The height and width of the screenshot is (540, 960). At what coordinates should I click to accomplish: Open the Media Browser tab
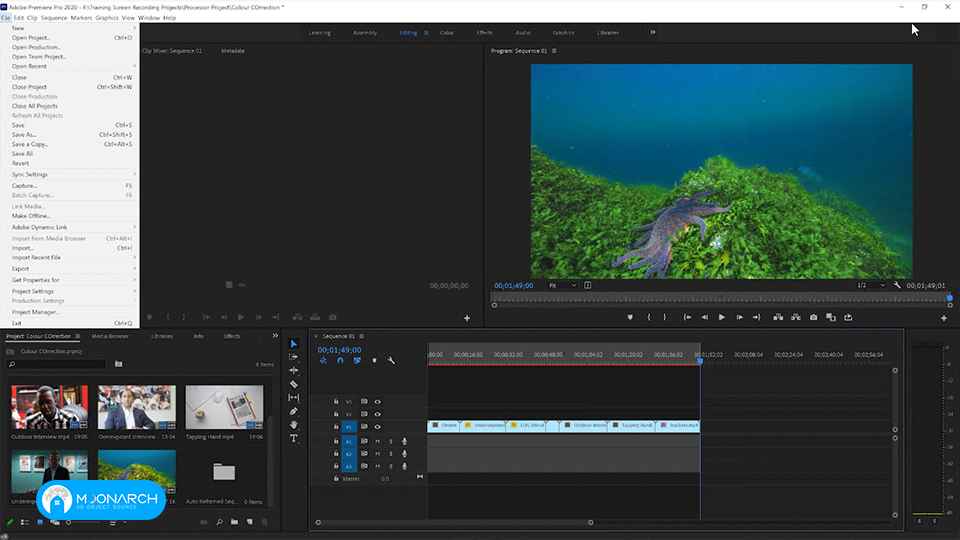pyautogui.click(x=110, y=336)
